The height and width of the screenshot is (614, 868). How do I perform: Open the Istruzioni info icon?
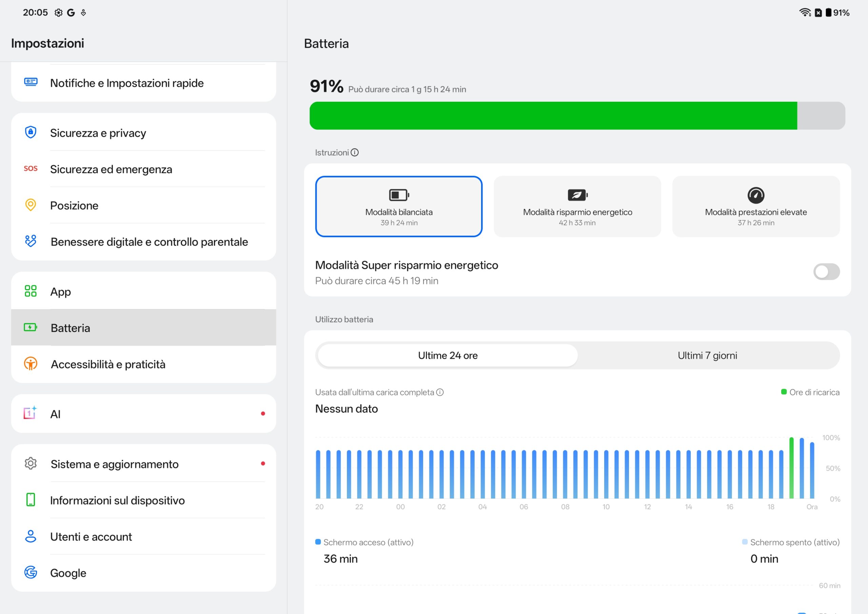click(355, 152)
